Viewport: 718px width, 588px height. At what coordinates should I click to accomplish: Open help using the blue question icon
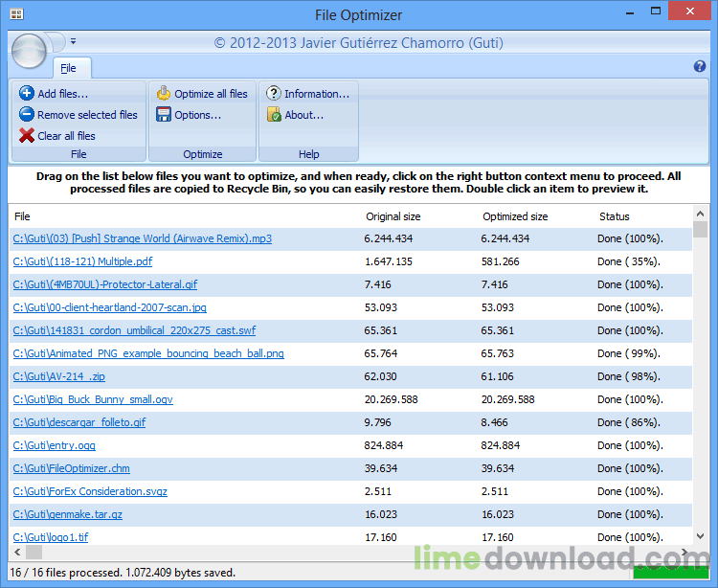click(x=699, y=67)
